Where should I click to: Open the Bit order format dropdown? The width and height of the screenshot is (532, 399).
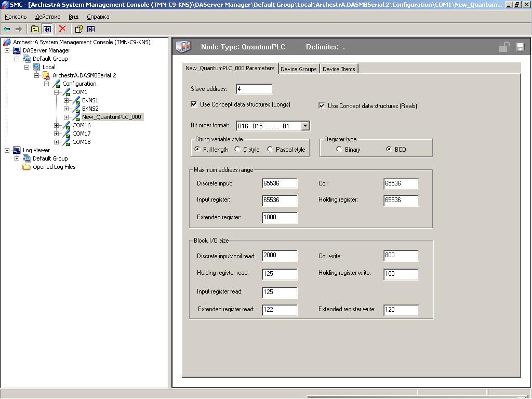point(305,126)
